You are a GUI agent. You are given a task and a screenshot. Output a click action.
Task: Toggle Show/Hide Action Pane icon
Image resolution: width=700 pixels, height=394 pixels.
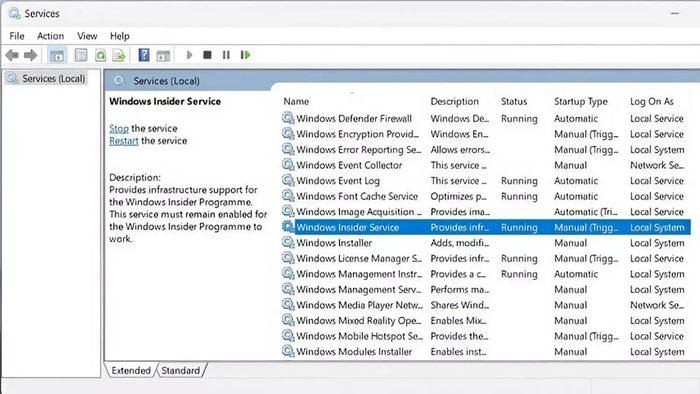[163, 55]
